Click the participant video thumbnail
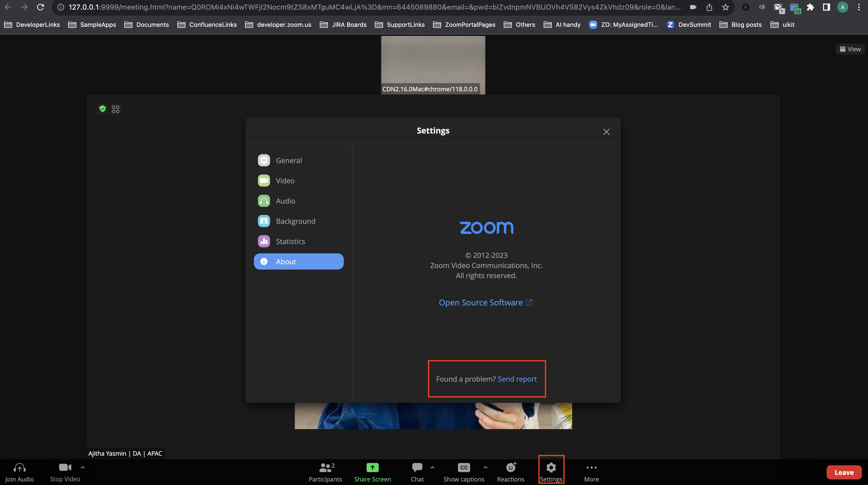Viewport: 868px width, 485px height. 433,65
